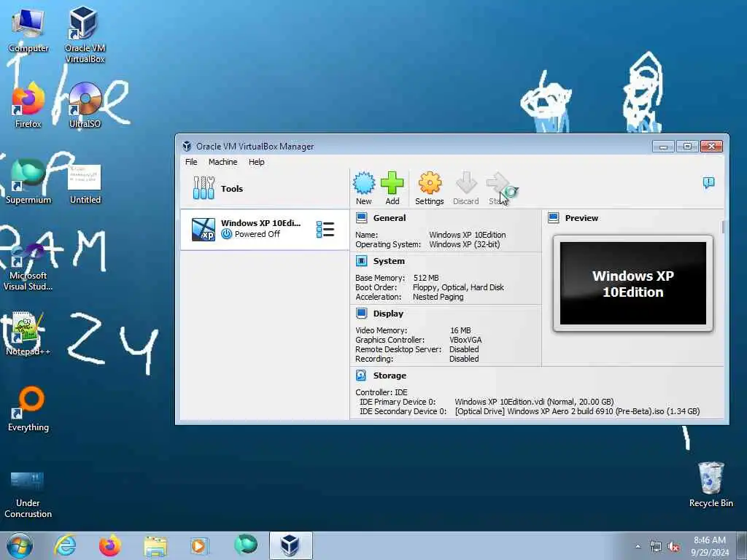Click the Display section monitor icon

coord(362,314)
